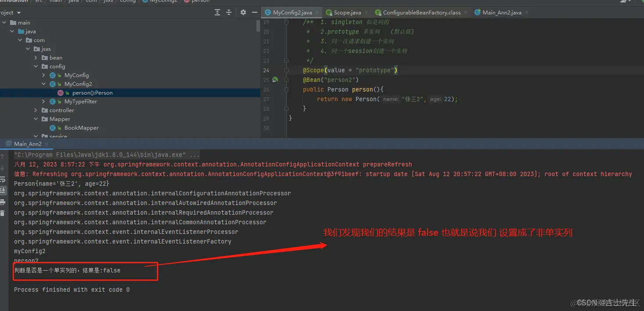The height and width of the screenshot is (311, 644).
Task: Collapse the Mapper package
Action: coord(36,119)
